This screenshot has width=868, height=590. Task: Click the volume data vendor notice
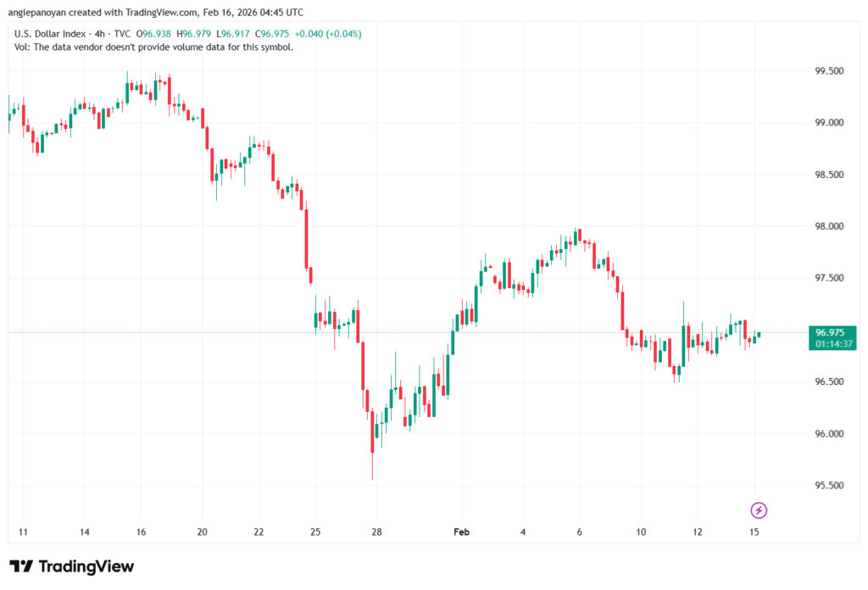point(154,47)
